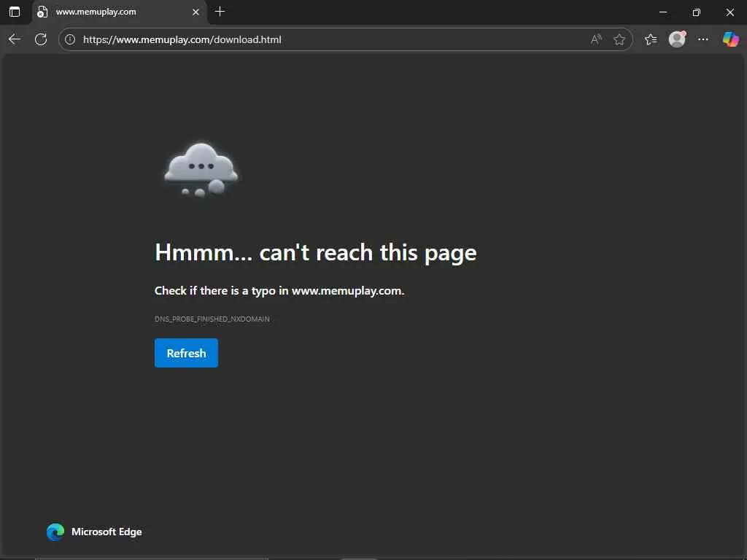
Task: Open a new tab with plus icon
Action: point(220,12)
